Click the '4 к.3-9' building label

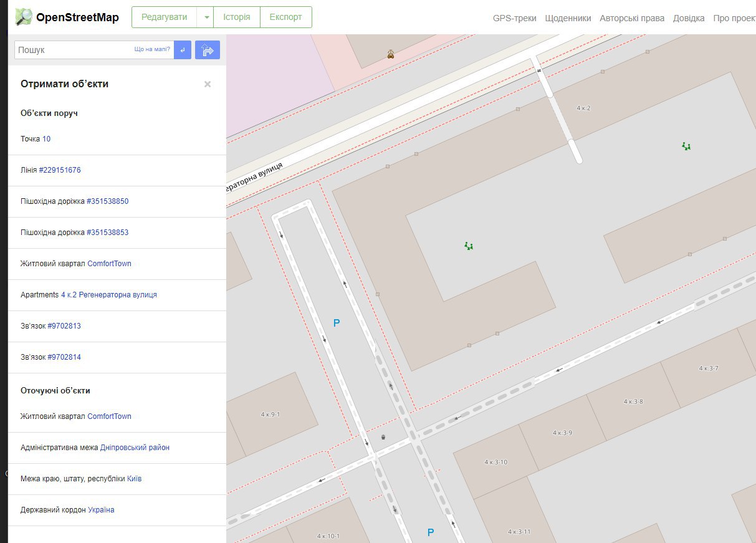[x=562, y=433]
